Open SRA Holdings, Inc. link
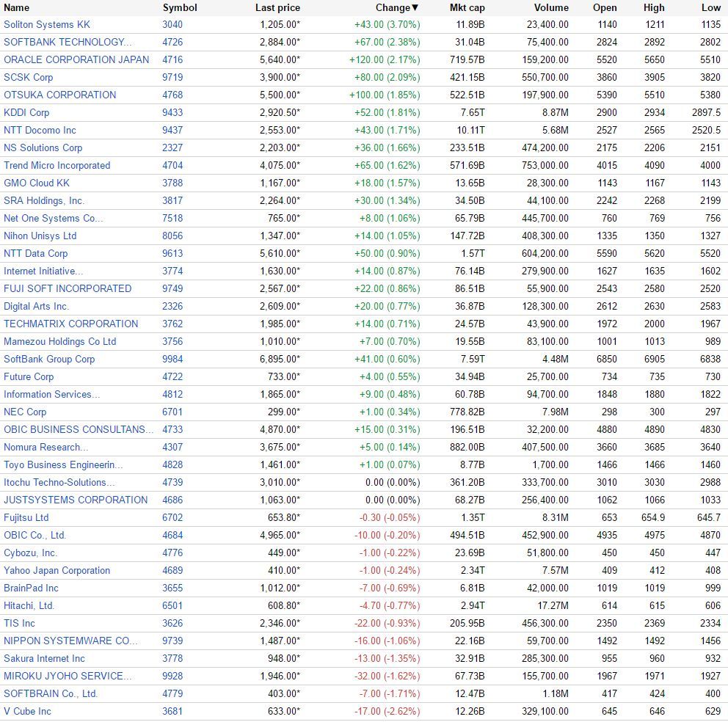This screenshot has width=728, height=722. pos(44,201)
